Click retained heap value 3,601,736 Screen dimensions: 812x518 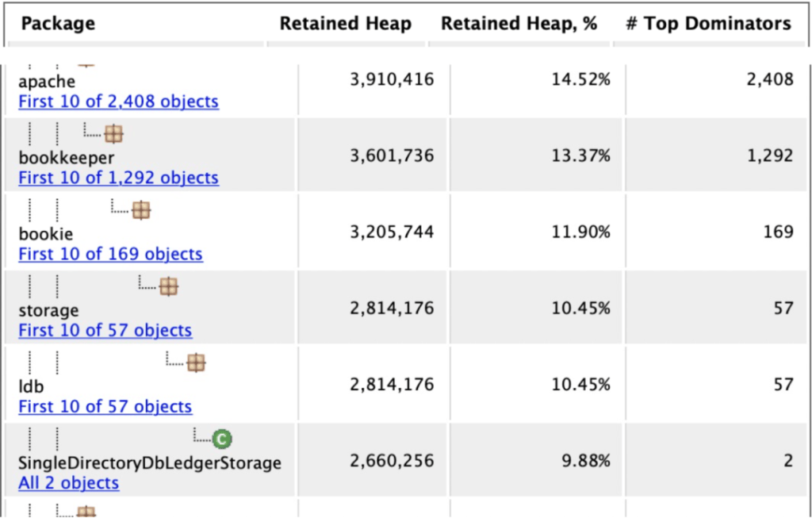pyautogui.click(x=392, y=155)
